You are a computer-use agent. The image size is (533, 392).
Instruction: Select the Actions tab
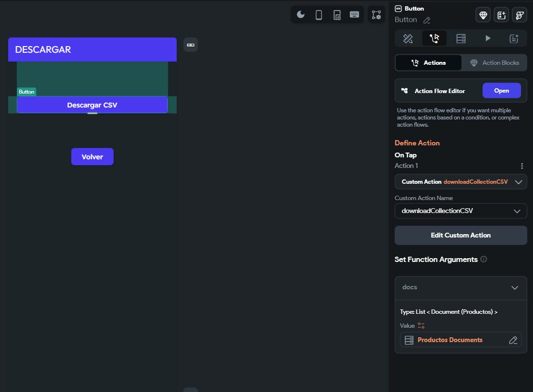click(x=428, y=63)
